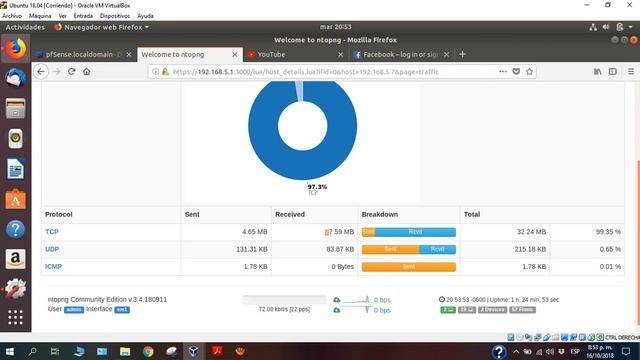Screen dimensions: 640x360
Task: Save page to Pocket
Action: 516,71
